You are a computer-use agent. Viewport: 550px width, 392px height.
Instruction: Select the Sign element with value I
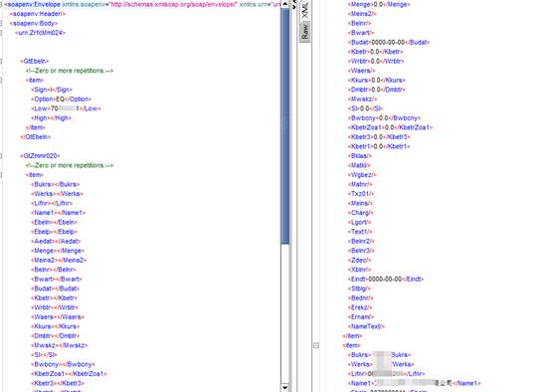pyautogui.click(x=52, y=90)
